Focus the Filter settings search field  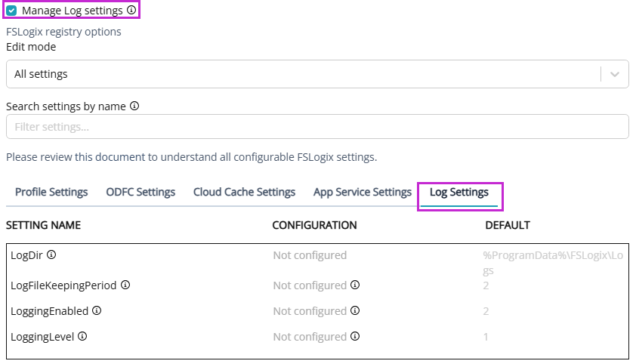pyautogui.click(x=317, y=127)
